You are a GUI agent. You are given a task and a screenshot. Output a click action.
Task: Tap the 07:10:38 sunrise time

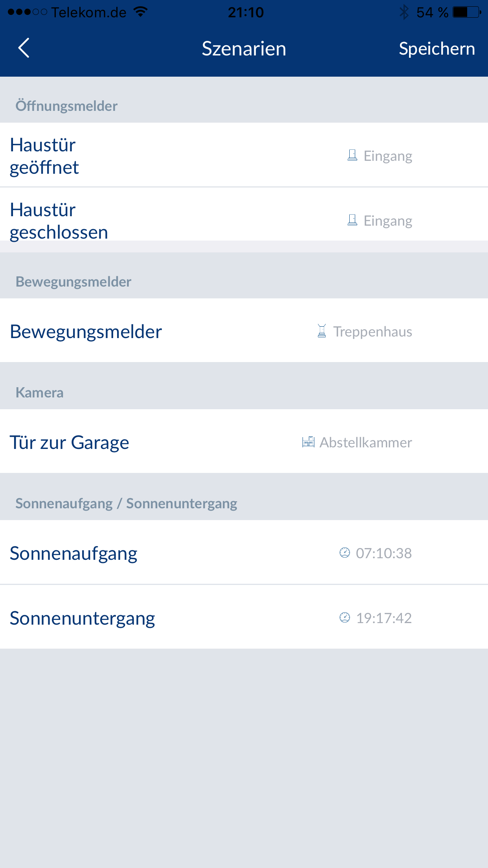pos(383,553)
